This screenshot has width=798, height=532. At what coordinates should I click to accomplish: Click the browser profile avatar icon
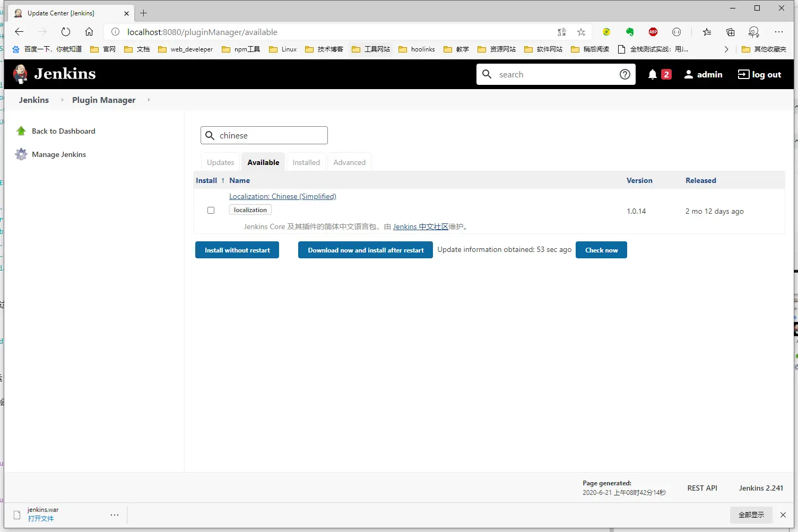pos(754,32)
